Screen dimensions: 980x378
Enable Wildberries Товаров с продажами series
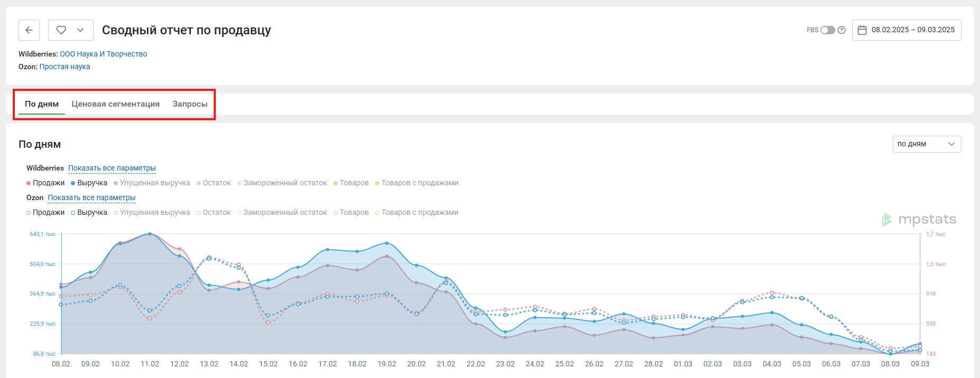(x=417, y=183)
